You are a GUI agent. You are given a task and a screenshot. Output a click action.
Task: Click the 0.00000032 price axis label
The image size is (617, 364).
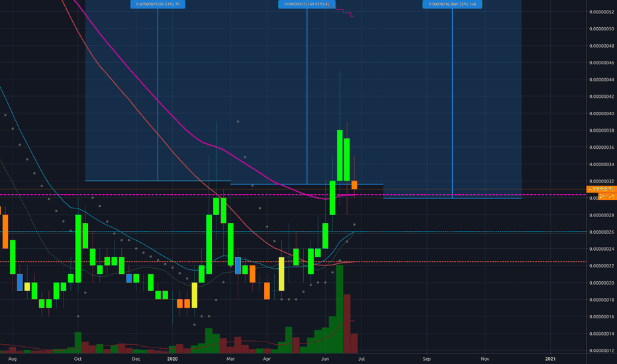[x=601, y=181]
